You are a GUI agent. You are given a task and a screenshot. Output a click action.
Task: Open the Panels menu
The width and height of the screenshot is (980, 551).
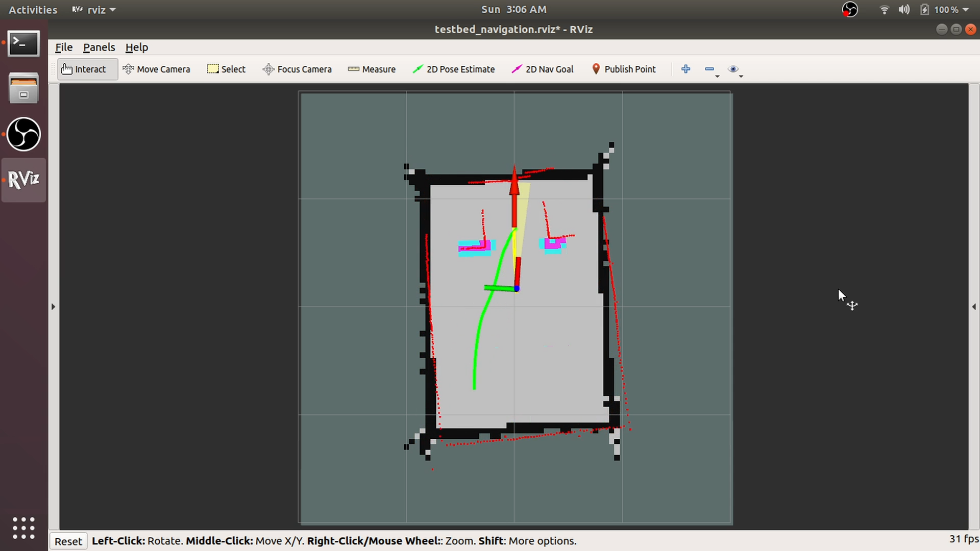coord(99,47)
